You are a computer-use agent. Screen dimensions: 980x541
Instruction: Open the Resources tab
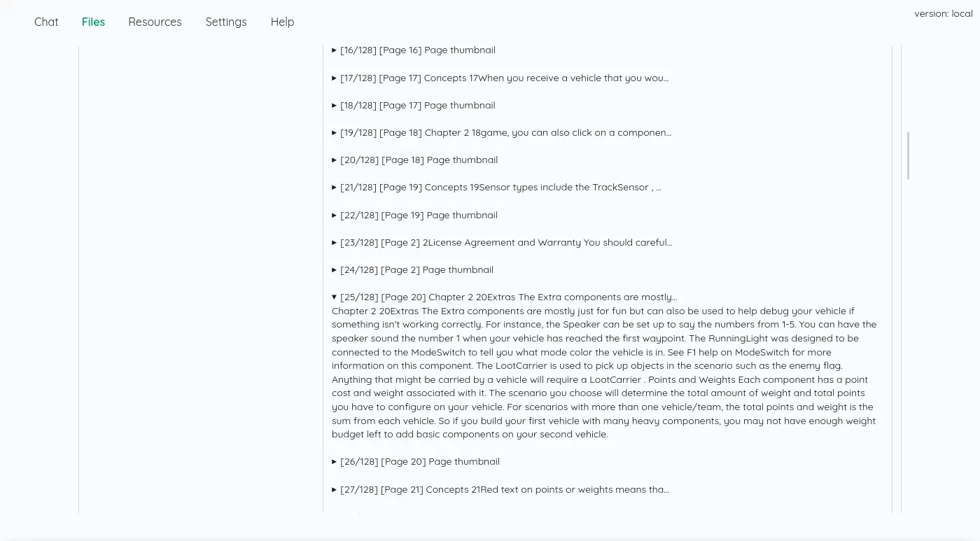[155, 22]
